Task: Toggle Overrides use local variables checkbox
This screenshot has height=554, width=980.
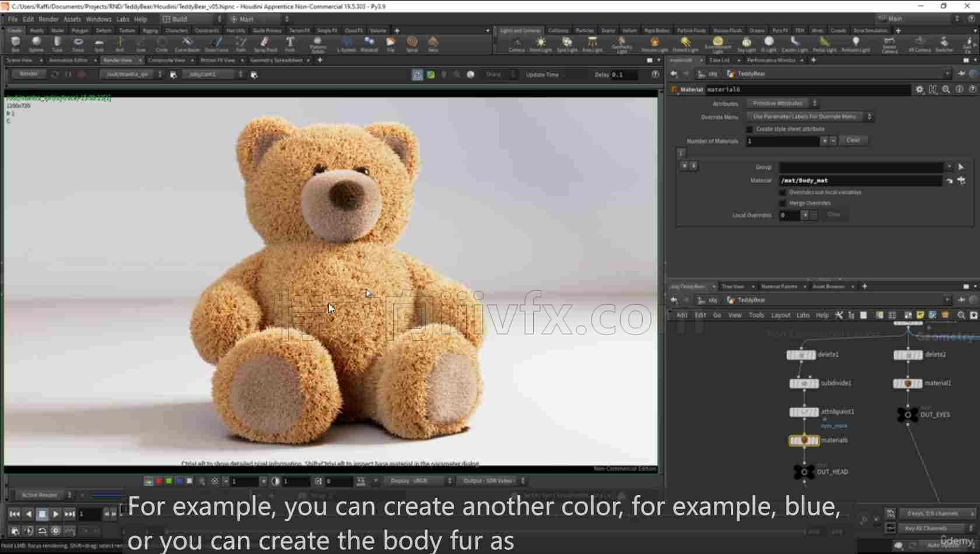Action: (x=783, y=192)
